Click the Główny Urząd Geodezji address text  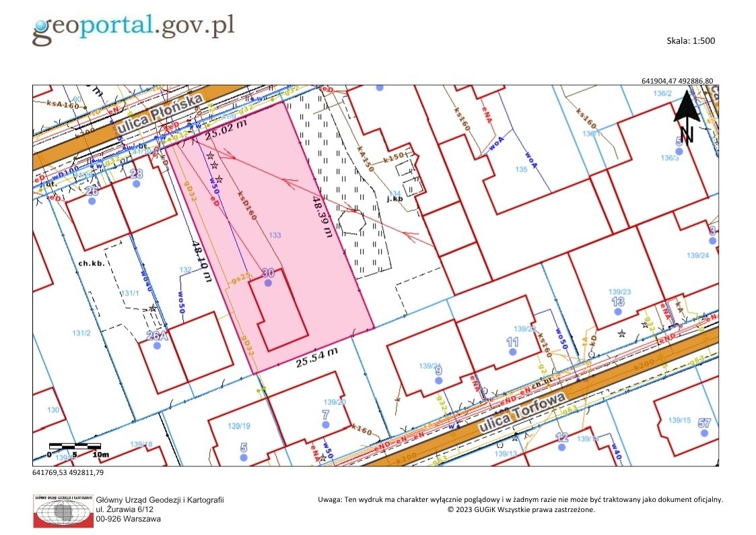click(160, 509)
